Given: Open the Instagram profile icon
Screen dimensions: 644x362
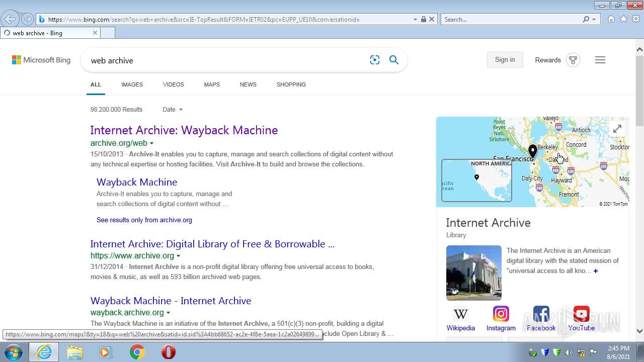Looking at the screenshot, I should tap(501, 314).
